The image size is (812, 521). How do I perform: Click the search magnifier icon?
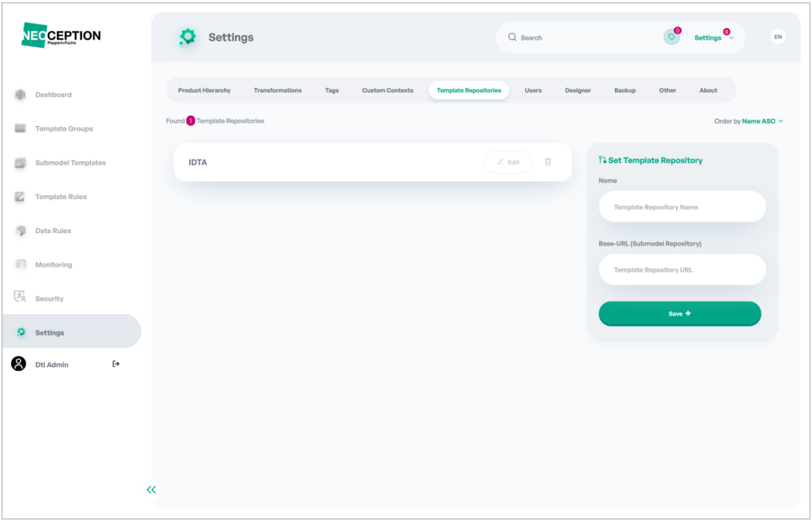point(512,37)
